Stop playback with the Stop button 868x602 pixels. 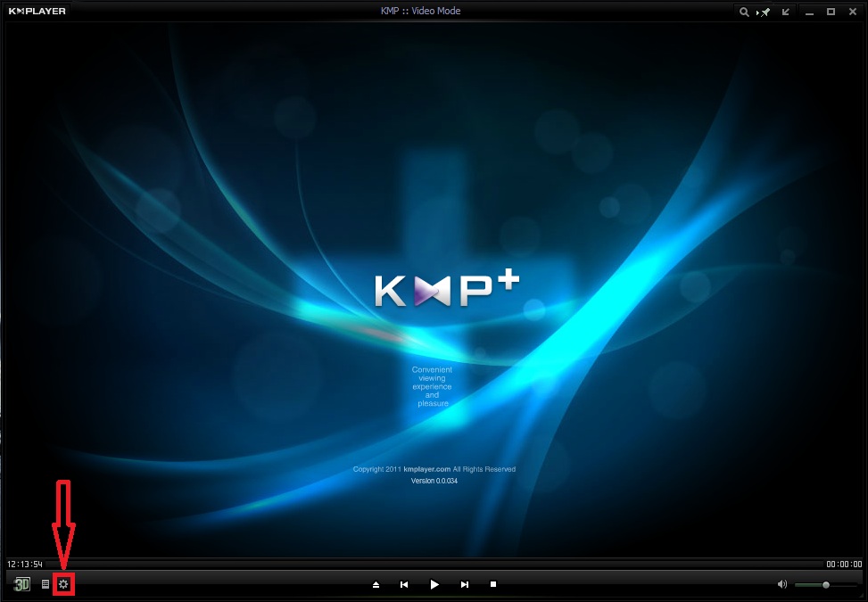click(x=494, y=584)
